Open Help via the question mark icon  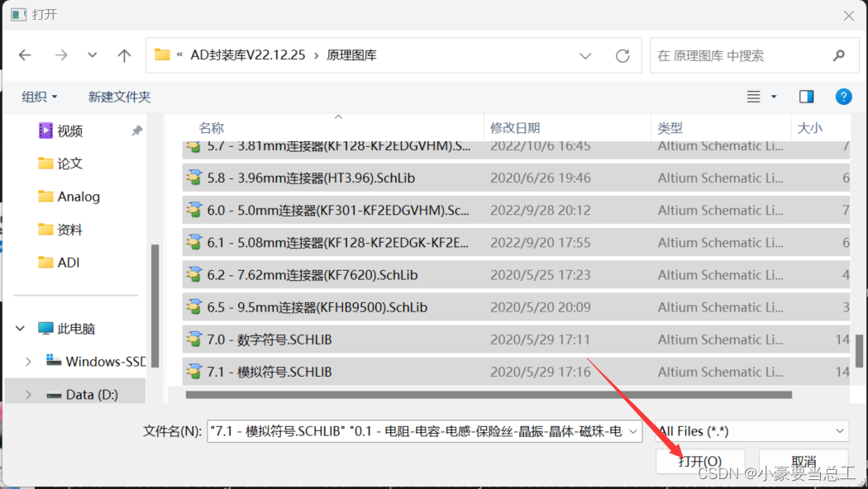click(843, 97)
